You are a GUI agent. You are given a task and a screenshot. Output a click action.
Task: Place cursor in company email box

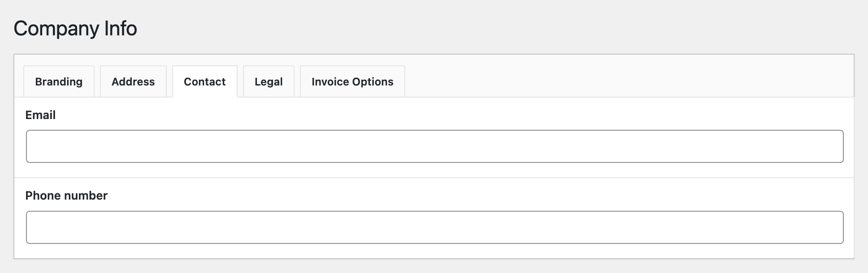coord(435,146)
